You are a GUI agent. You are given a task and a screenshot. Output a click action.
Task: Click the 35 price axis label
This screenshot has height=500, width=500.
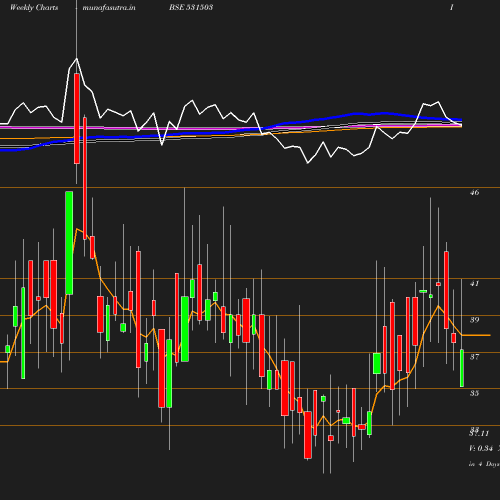click(474, 393)
